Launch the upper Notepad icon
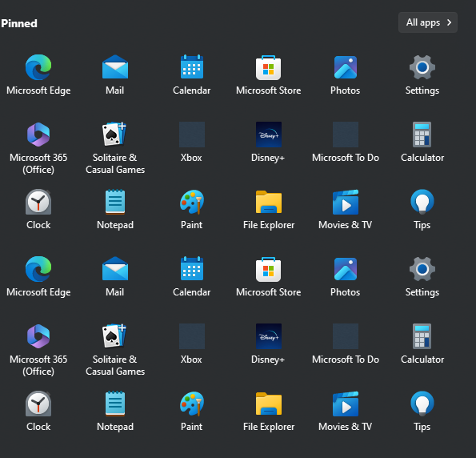Image resolution: width=476 pixels, height=458 pixels. [x=115, y=202]
